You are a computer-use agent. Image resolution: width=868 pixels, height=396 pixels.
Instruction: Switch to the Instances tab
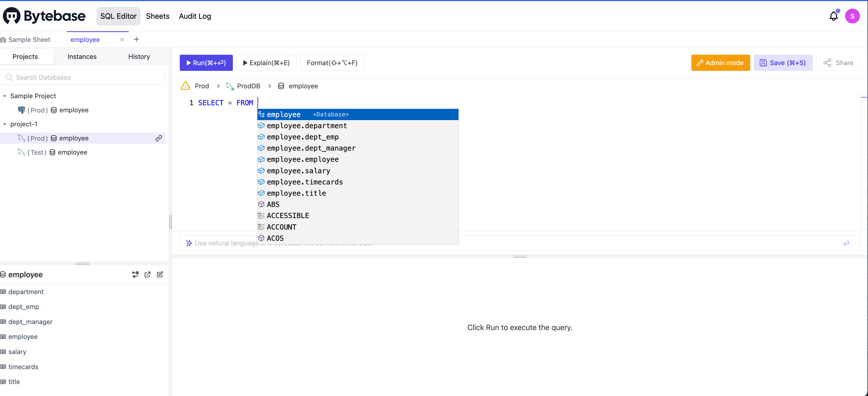(82, 57)
